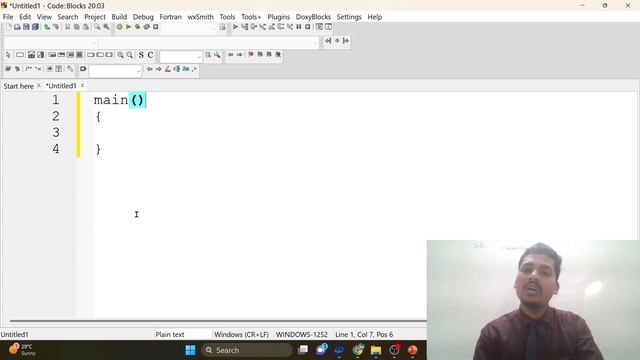640x360 pixels.
Task: Click the main() text on line 1
Action: click(x=119, y=100)
